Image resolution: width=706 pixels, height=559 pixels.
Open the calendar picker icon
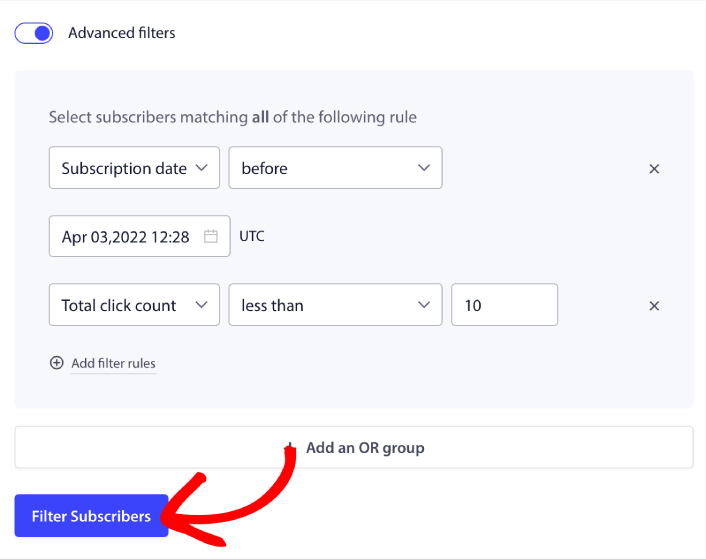point(211,237)
